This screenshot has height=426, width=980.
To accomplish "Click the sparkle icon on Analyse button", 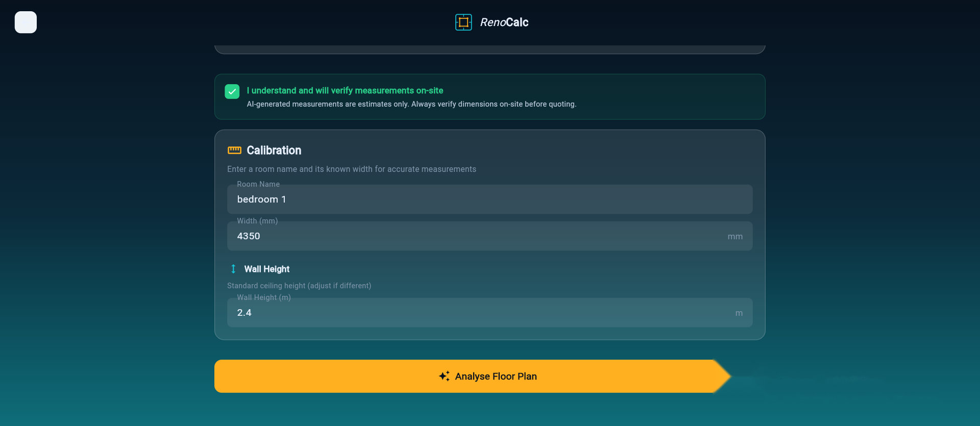I will click(x=444, y=376).
